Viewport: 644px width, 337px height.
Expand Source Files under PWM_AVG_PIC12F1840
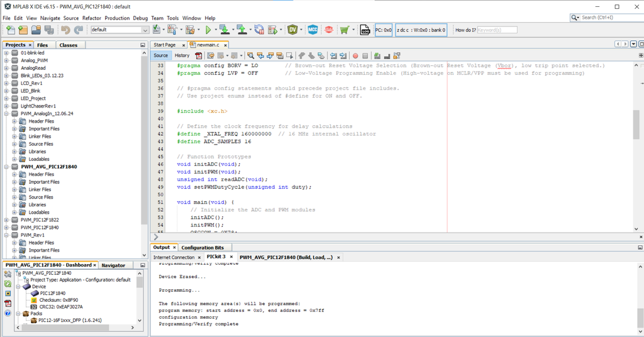coord(14,197)
